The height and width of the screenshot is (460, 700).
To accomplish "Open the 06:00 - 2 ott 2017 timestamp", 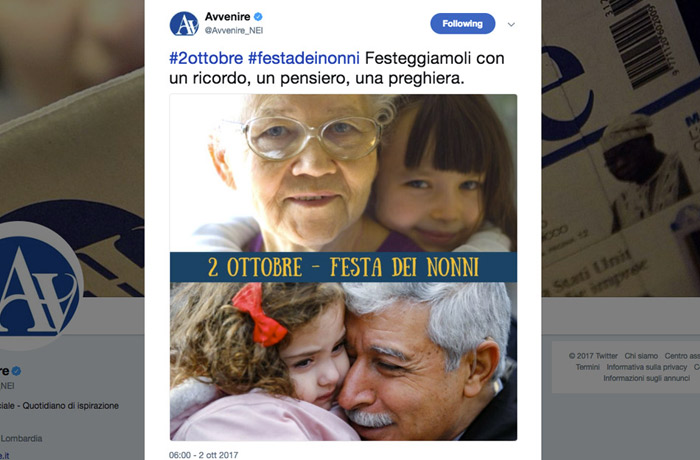I will tap(204, 455).
